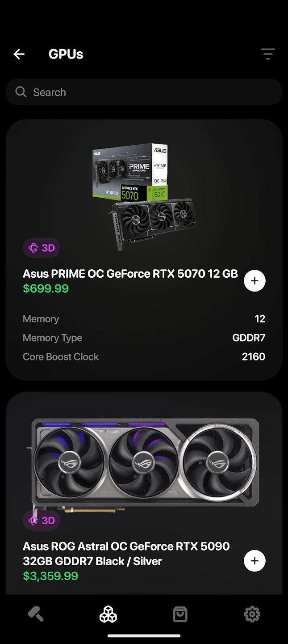Open the 3D cubes catalog tab
This screenshot has width=288, height=644.
pos(108,614)
